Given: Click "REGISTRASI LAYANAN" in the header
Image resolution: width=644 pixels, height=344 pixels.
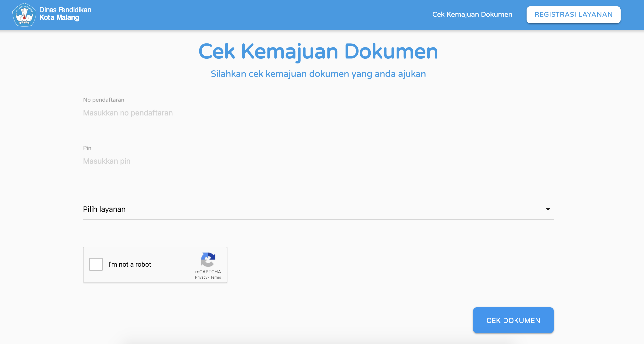Looking at the screenshot, I should coord(573,14).
